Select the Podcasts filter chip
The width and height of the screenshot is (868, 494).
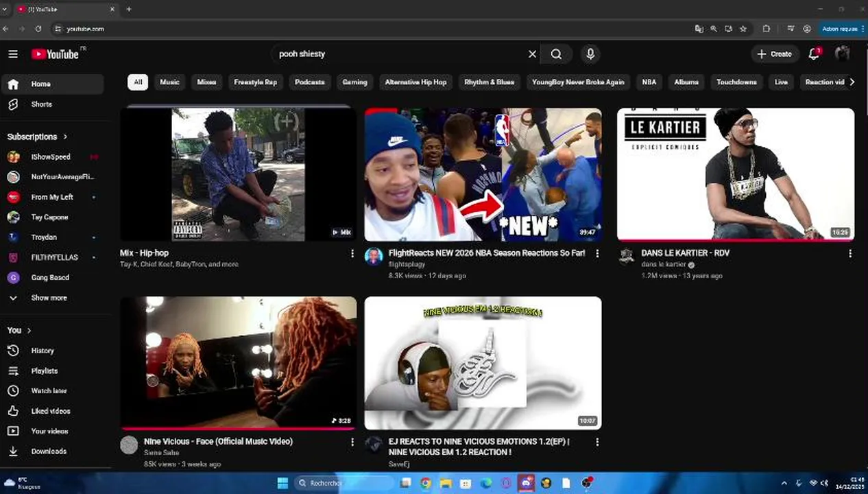coord(309,82)
